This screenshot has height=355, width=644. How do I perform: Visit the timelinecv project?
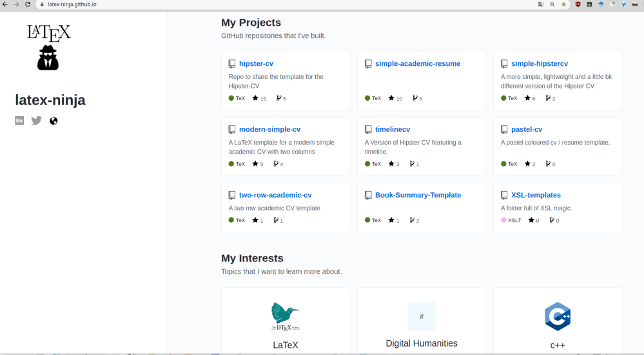coord(392,129)
